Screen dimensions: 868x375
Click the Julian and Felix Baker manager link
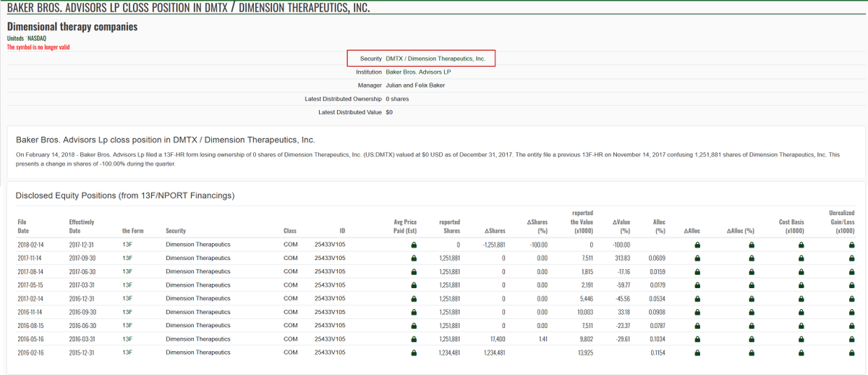(415, 85)
